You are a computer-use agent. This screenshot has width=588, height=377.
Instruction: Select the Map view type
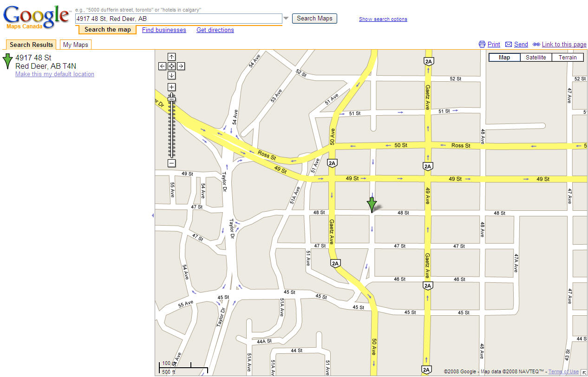tap(504, 58)
